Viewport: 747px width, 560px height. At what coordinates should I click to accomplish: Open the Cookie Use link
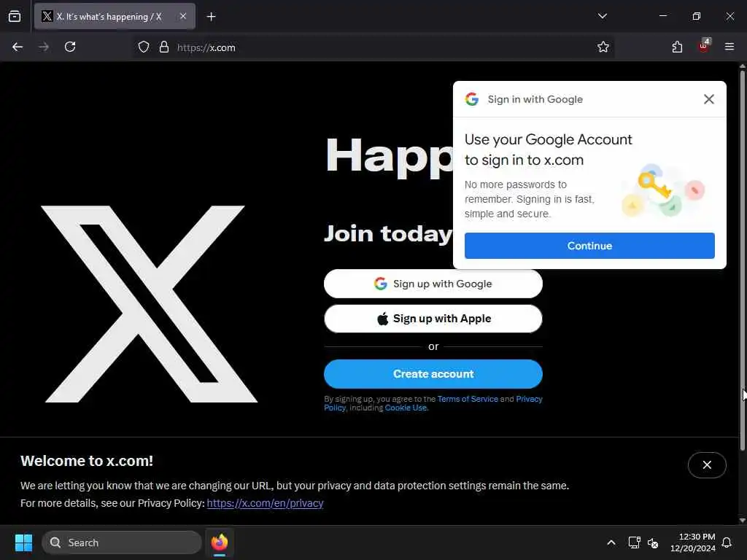pyautogui.click(x=406, y=408)
